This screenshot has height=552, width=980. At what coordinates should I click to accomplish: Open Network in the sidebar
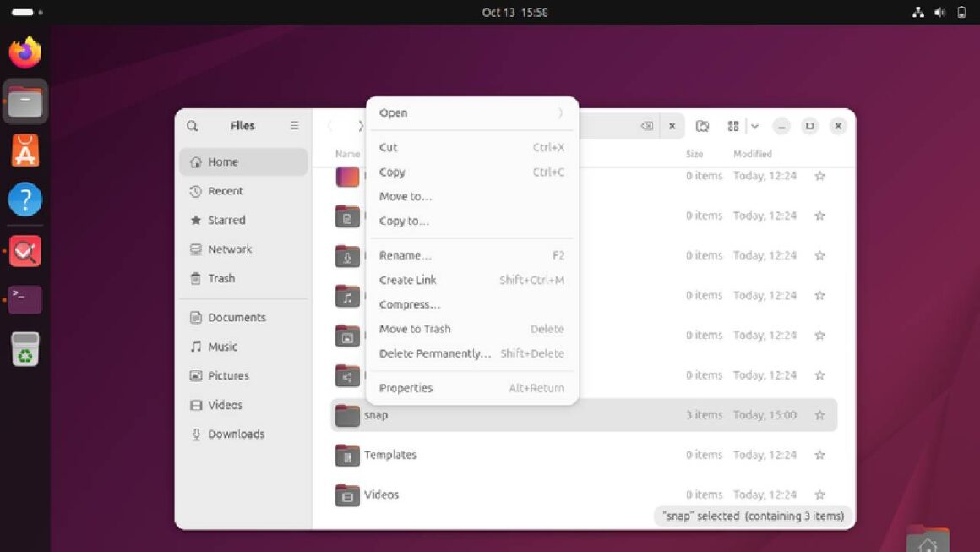[x=243, y=249]
